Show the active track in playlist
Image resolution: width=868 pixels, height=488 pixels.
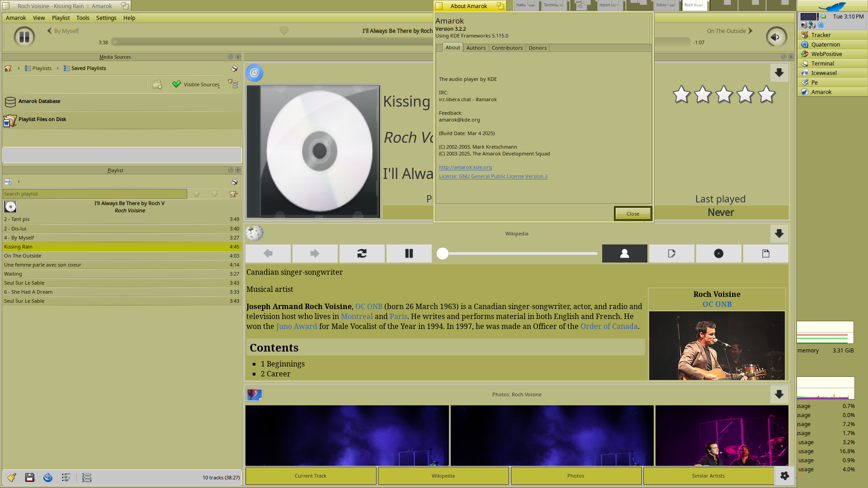click(x=66, y=478)
